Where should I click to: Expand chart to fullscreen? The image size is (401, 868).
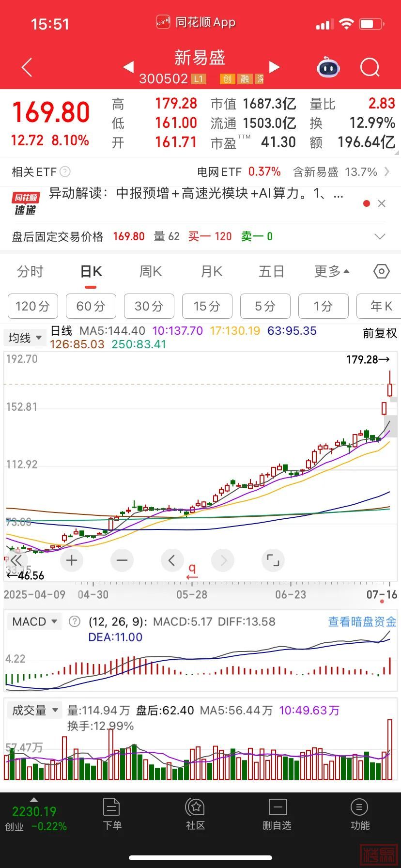[273, 560]
